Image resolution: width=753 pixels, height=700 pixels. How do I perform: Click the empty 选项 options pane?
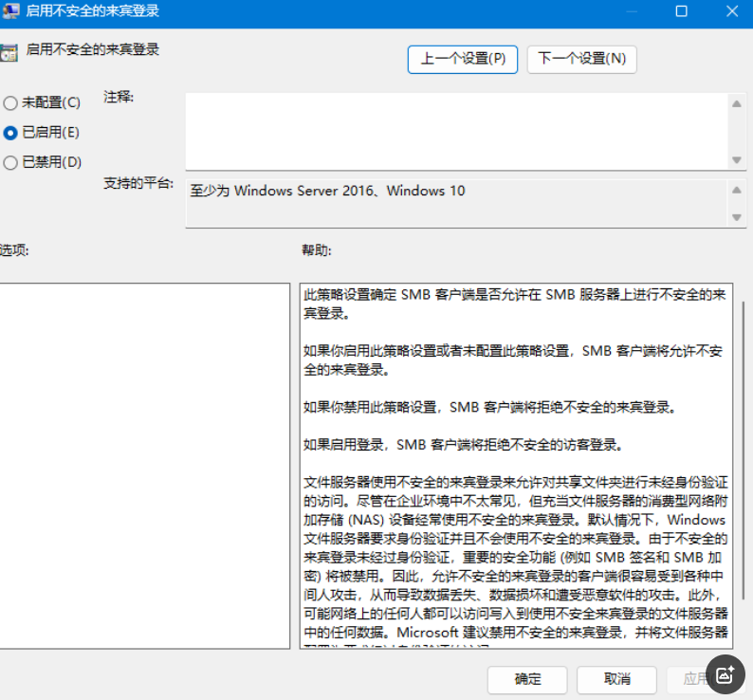(x=144, y=466)
